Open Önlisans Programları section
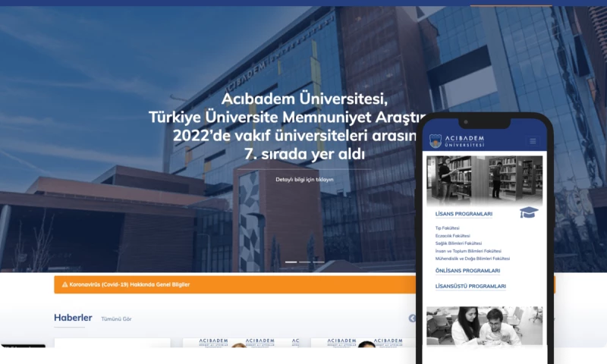This screenshot has width=607, height=364. coord(467,271)
